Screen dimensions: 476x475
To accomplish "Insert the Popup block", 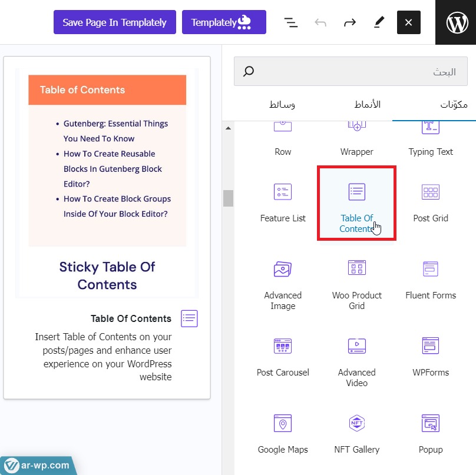I will click(431, 434).
